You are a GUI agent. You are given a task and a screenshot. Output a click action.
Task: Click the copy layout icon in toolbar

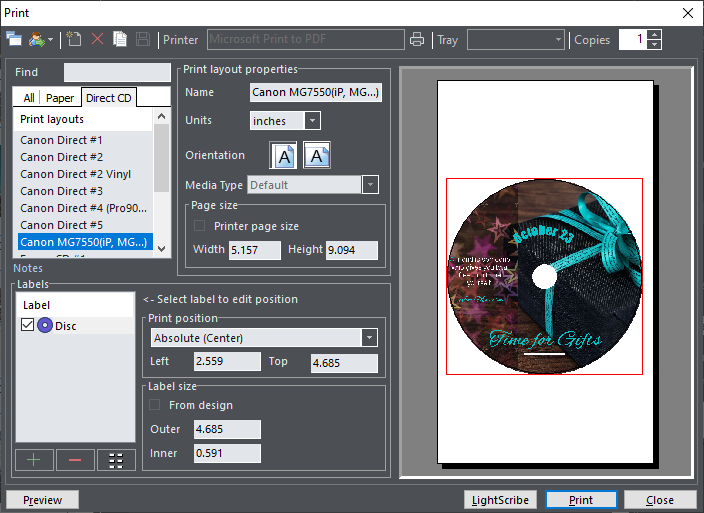(120, 40)
